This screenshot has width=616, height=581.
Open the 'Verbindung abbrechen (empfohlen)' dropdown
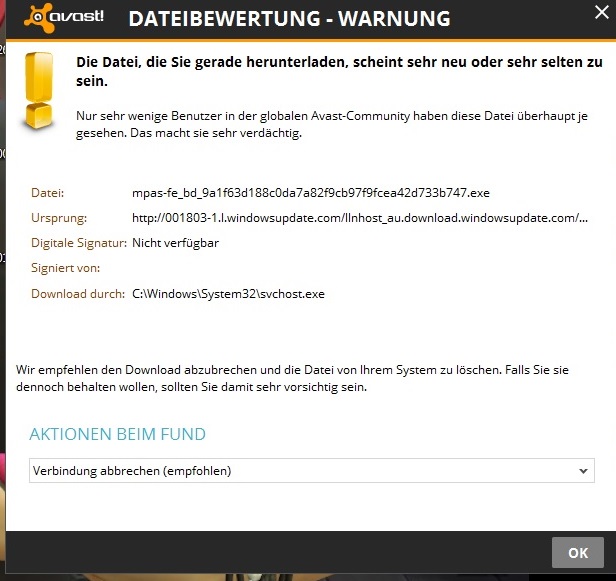[312, 471]
